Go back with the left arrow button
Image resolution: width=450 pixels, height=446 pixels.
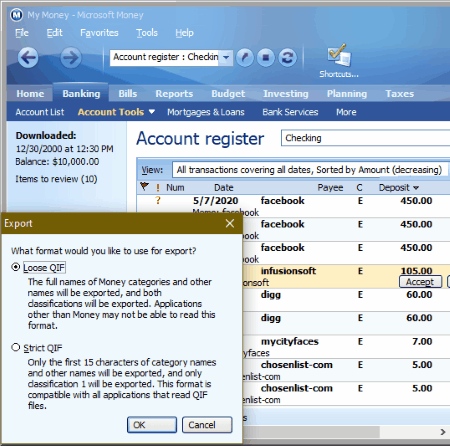coord(28,58)
